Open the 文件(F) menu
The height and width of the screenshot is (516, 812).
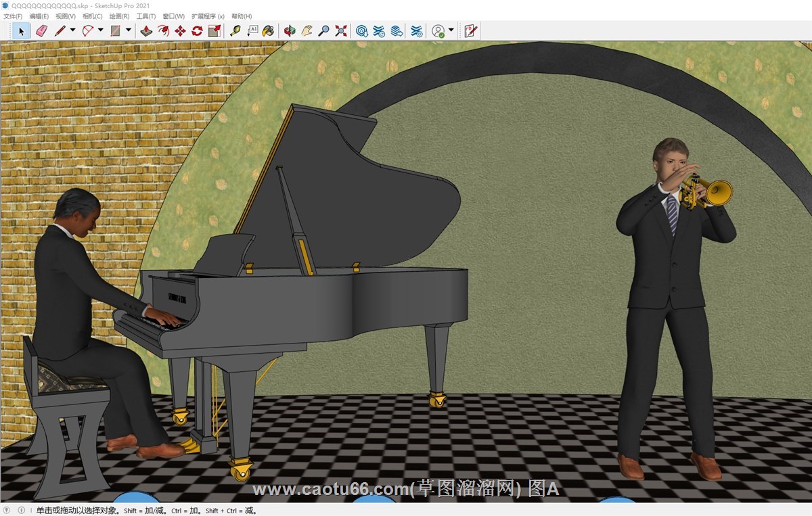coord(13,16)
